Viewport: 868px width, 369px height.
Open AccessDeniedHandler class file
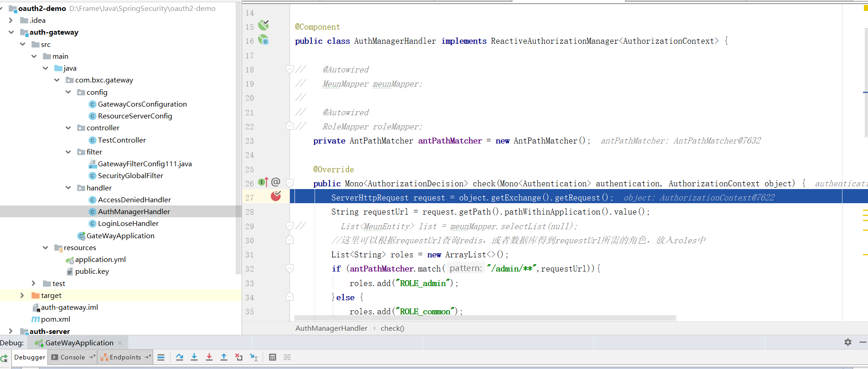pyautogui.click(x=134, y=200)
